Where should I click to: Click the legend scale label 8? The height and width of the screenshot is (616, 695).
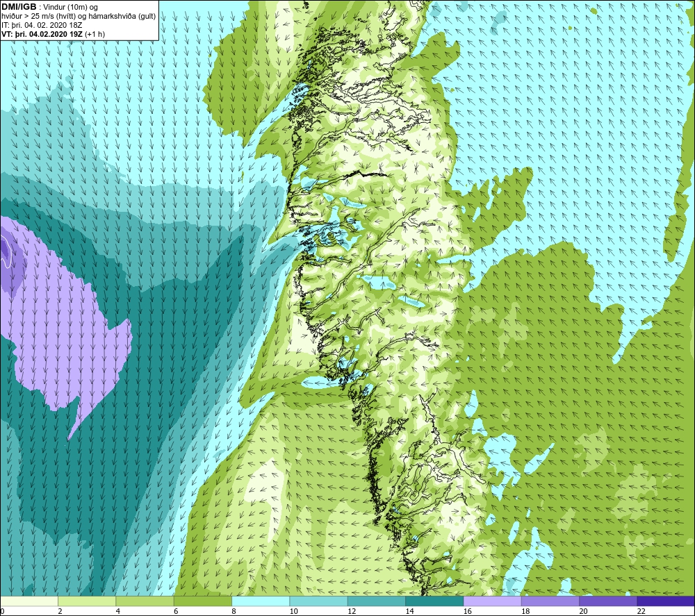234,611
